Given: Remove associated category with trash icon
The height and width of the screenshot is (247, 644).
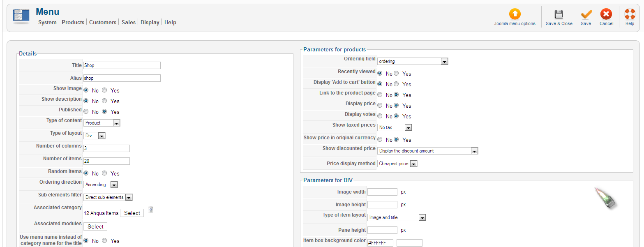Looking at the screenshot, I should 151,210.
